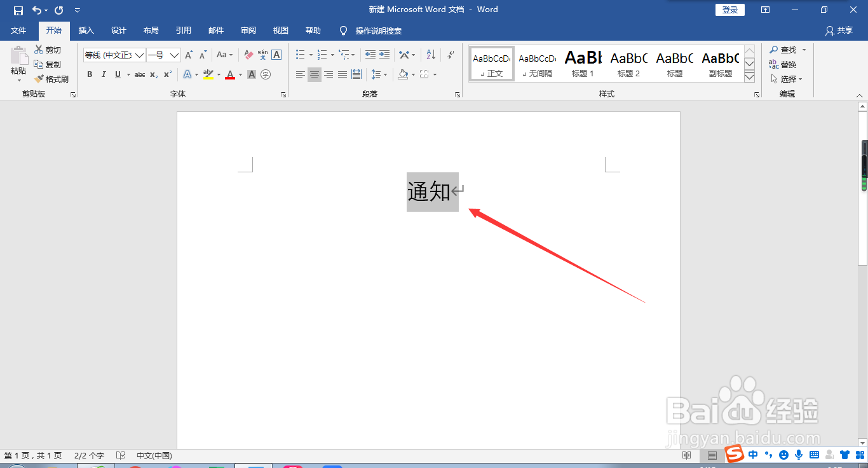868x468 pixels.
Task: Align text to the right
Action: (329, 74)
